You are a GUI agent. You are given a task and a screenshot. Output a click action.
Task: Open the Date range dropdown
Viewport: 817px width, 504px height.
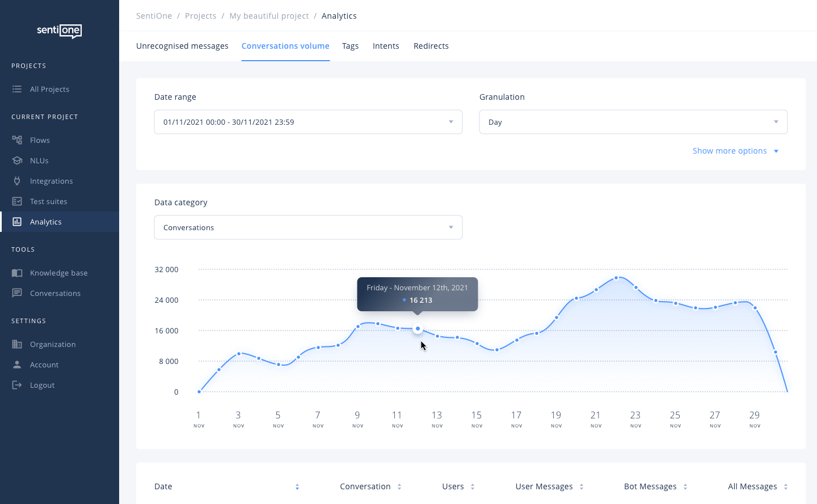pyautogui.click(x=308, y=122)
